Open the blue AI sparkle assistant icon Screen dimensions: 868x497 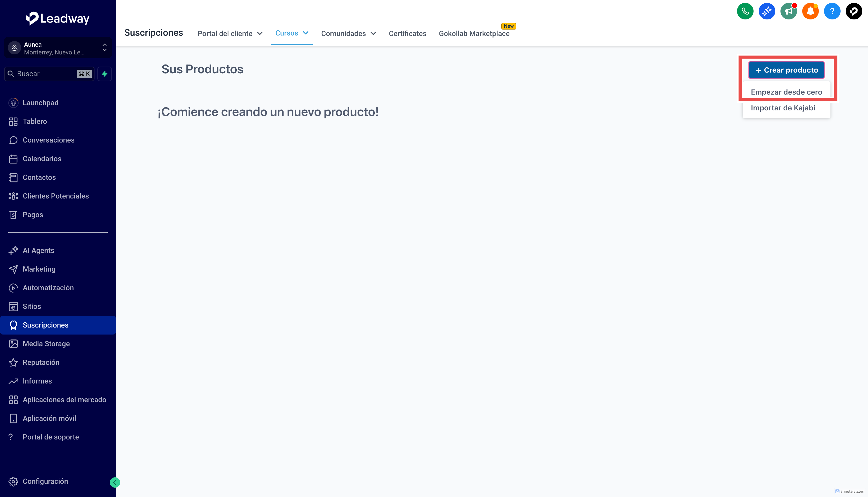click(767, 12)
